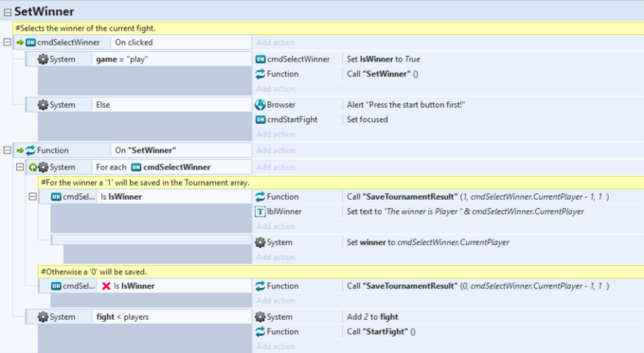The height and width of the screenshot is (353, 644).
Task: Collapse the Is IsWinner sub-event
Action: [x=32, y=197]
